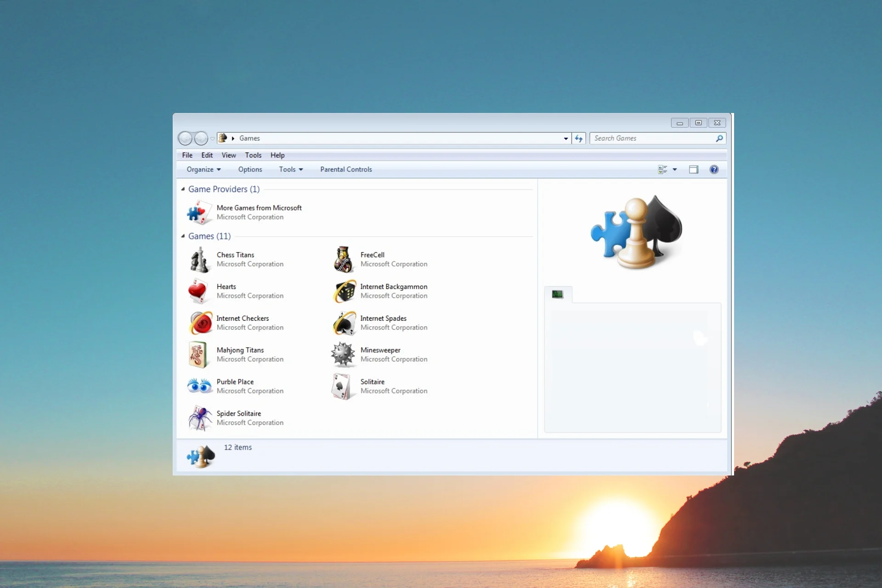Click in the Search Games field

pos(653,138)
